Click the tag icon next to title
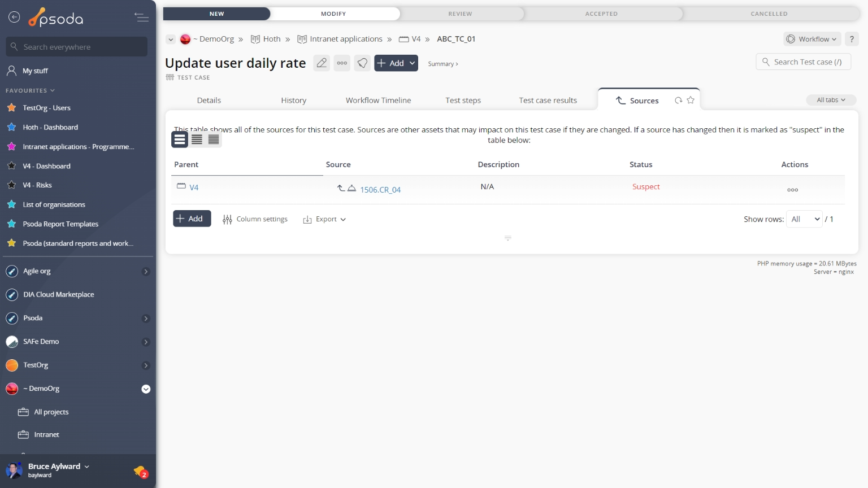 tap(362, 63)
